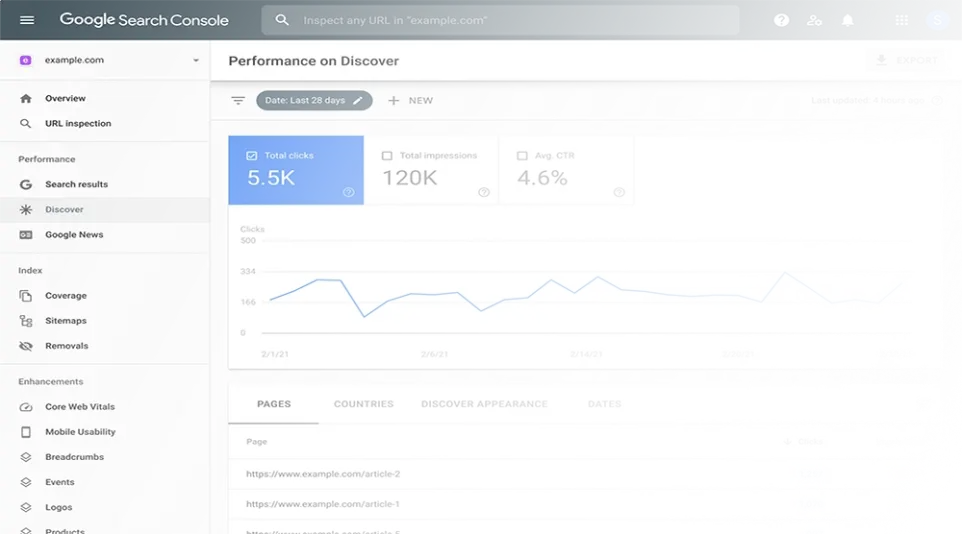The width and height of the screenshot is (962, 534).
Task: Click the Search results Google G icon
Action: [26, 184]
